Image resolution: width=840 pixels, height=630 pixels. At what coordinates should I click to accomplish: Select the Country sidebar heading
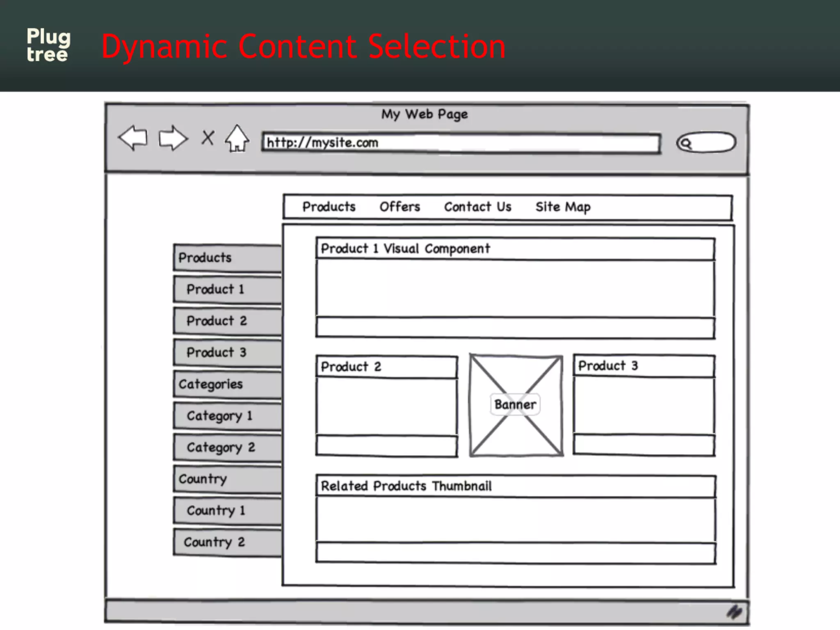click(x=228, y=479)
